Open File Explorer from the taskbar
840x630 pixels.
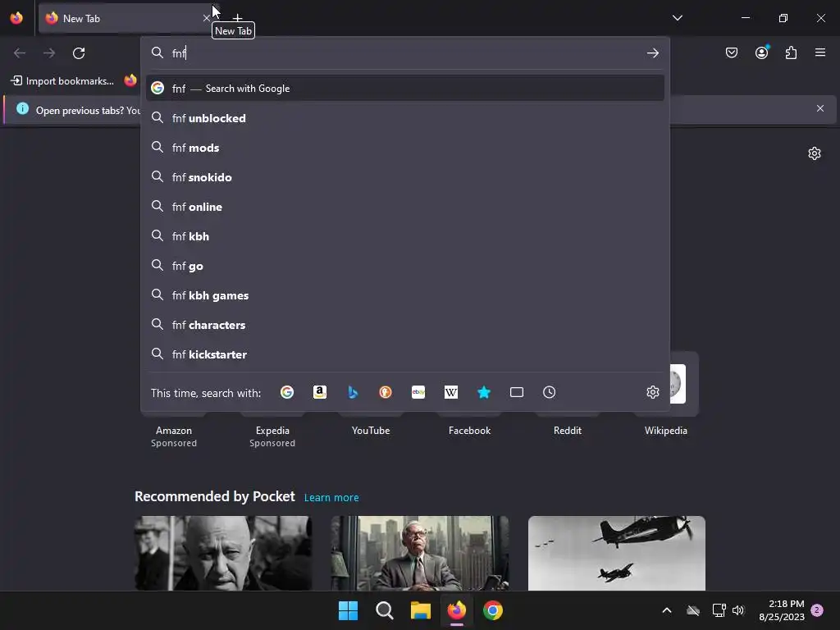click(x=421, y=610)
